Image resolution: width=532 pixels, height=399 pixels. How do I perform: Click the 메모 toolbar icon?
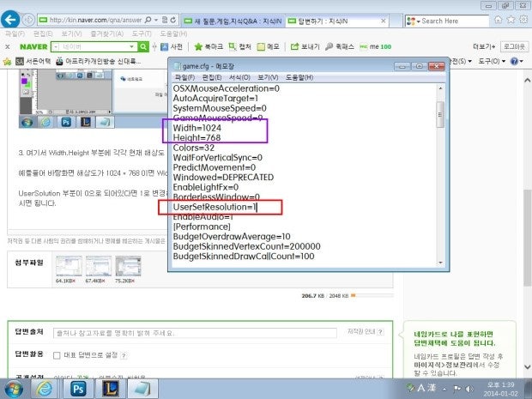coord(269,46)
